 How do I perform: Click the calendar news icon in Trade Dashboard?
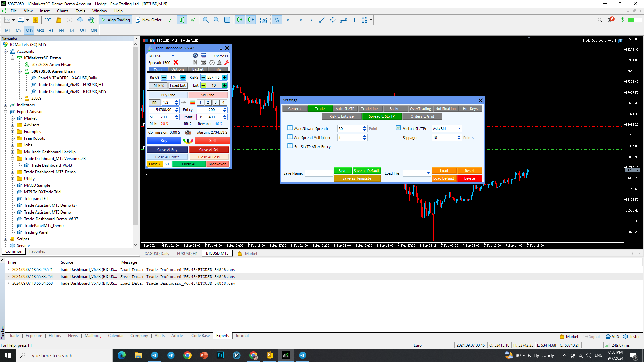[x=204, y=63]
